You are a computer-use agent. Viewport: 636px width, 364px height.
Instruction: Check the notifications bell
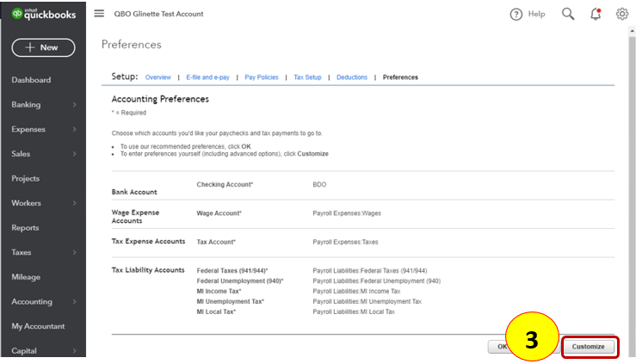[x=596, y=14]
